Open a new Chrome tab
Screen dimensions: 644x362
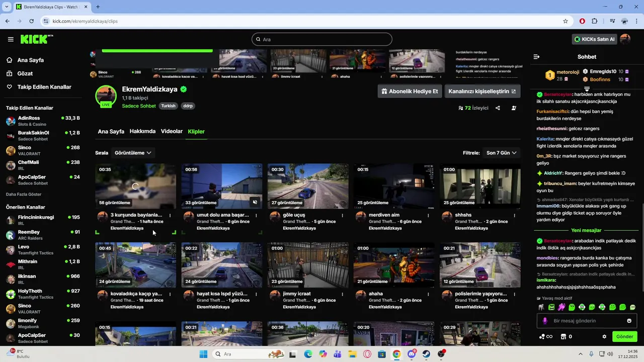pos(98,7)
